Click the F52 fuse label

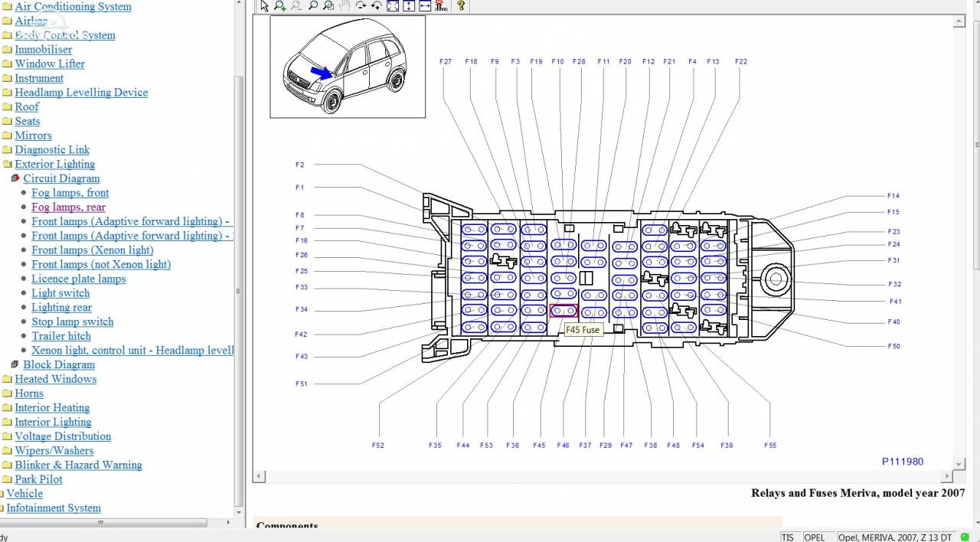tap(378, 446)
